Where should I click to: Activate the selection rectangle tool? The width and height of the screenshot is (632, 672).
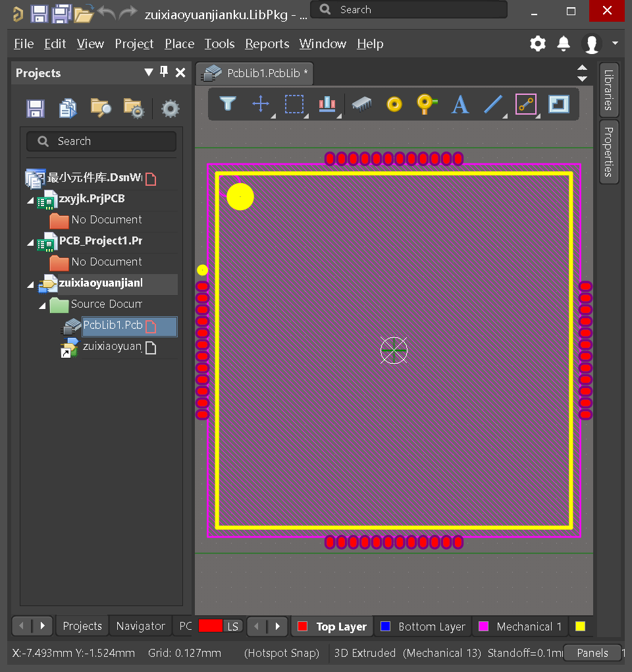point(294,104)
